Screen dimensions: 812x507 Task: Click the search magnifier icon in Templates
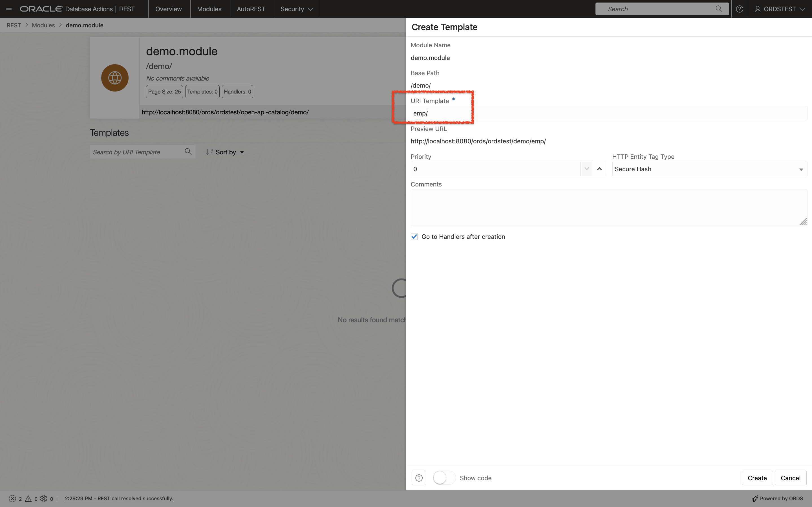(x=188, y=152)
